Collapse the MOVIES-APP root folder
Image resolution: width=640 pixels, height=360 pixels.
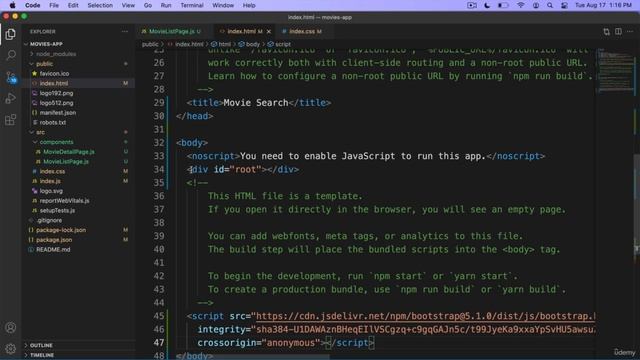(x=46, y=44)
